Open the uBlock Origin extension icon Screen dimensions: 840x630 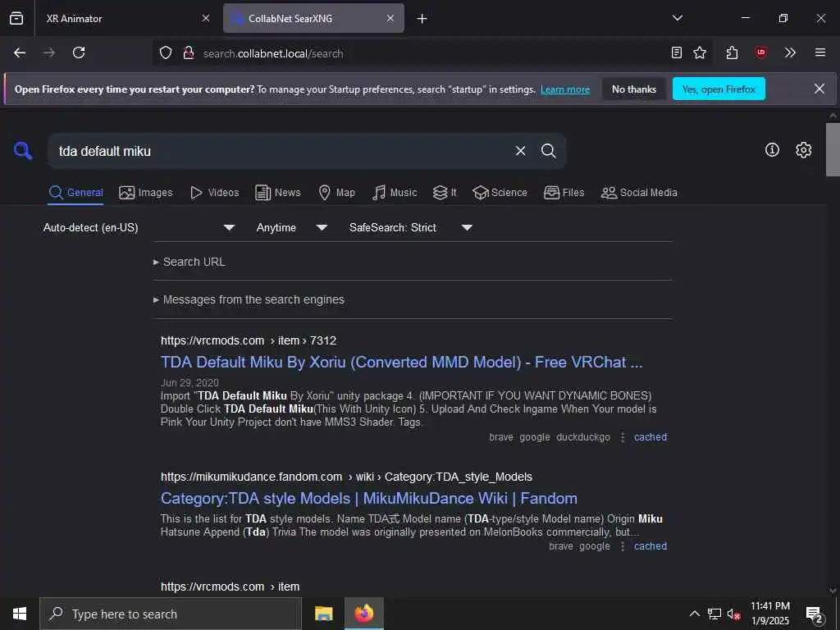[760, 52]
